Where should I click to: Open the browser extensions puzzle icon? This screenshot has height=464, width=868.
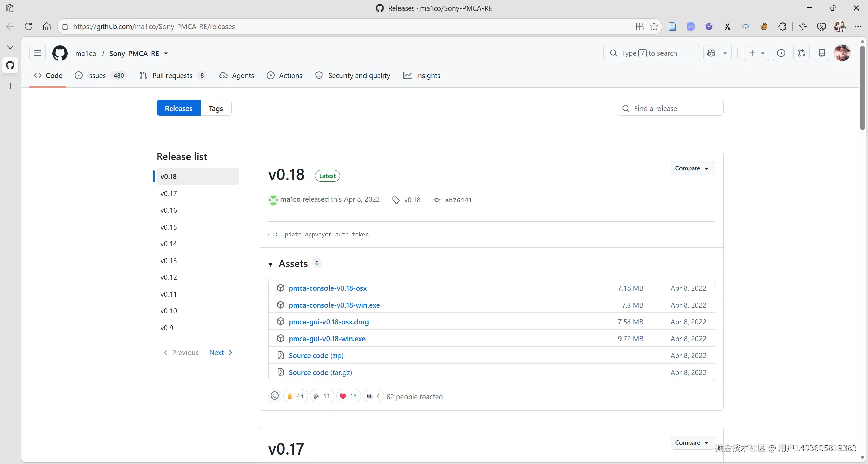click(x=782, y=26)
